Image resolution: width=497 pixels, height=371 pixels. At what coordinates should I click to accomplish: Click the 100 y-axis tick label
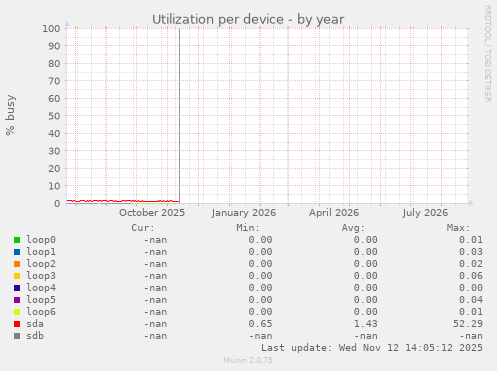tap(51, 28)
